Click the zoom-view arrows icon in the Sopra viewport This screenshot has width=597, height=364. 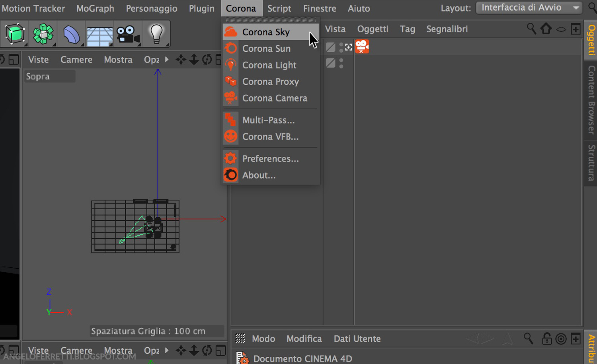(x=194, y=60)
